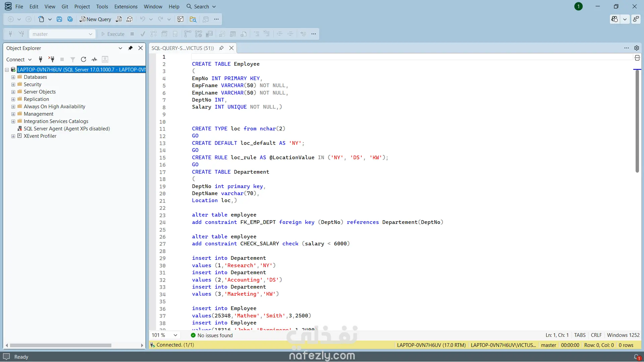Select the Always On High Availability node
This screenshot has width=644, height=362.
tap(54, 107)
